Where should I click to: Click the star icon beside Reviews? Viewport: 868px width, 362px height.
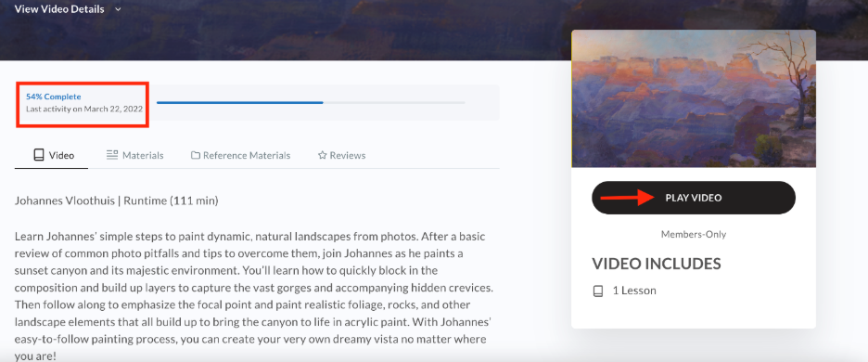tap(322, 155)
